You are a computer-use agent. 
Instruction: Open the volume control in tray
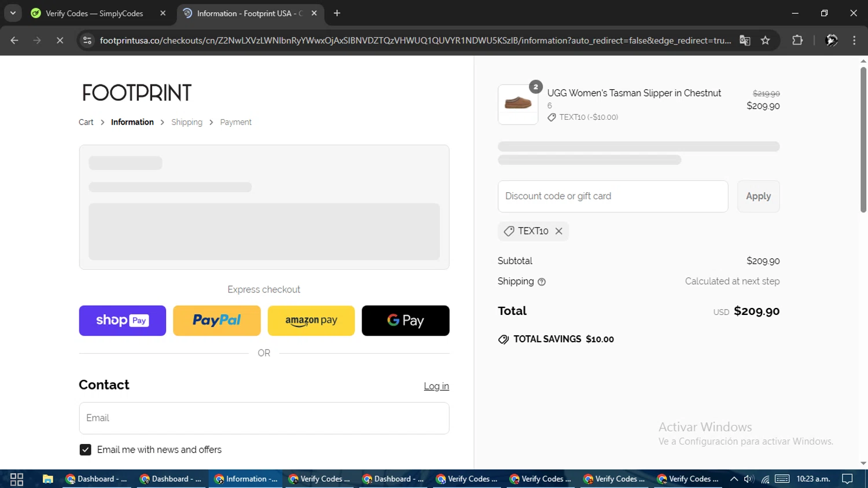click(749, 479)
